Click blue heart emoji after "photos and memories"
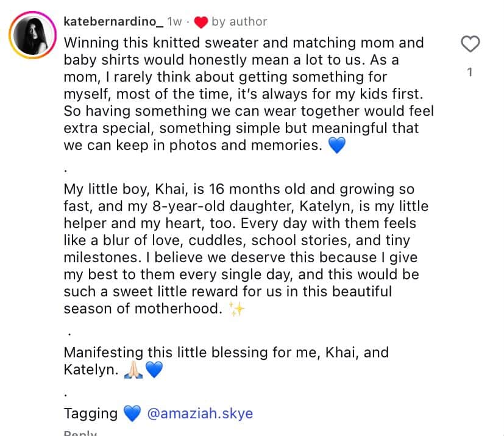The width and height of the screenshot is (504, 436). pyautogui.click(x=336, y=146)
